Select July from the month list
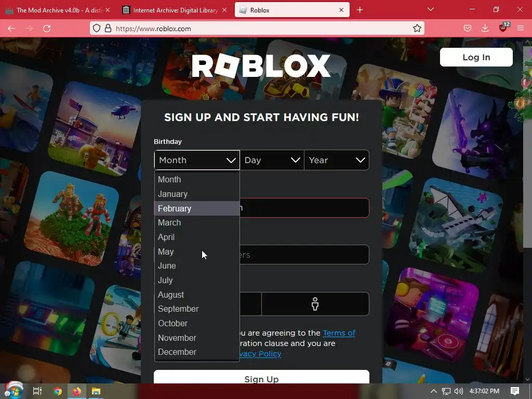Screen dimensions: 532x399 click(197, 280)
